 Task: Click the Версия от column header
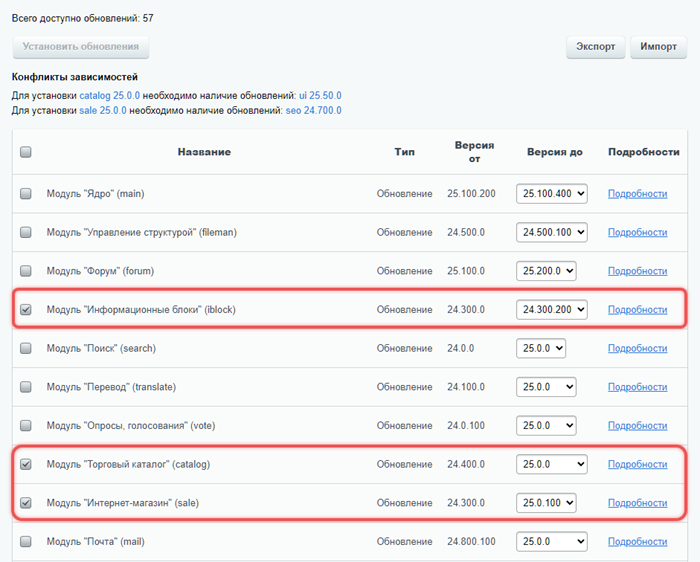pos(474,152)
